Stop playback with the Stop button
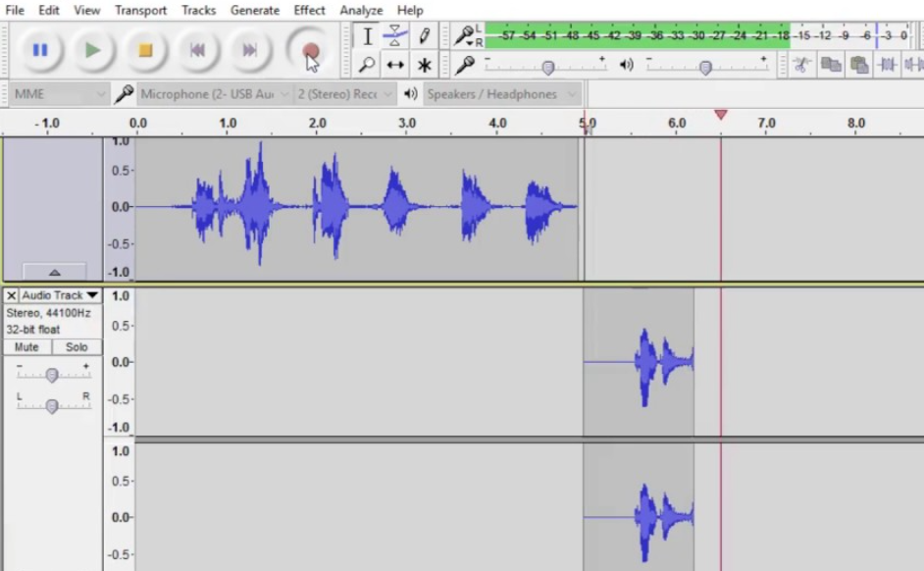Image resolution: width=924 pixels, height=571 pixels. 145,50
